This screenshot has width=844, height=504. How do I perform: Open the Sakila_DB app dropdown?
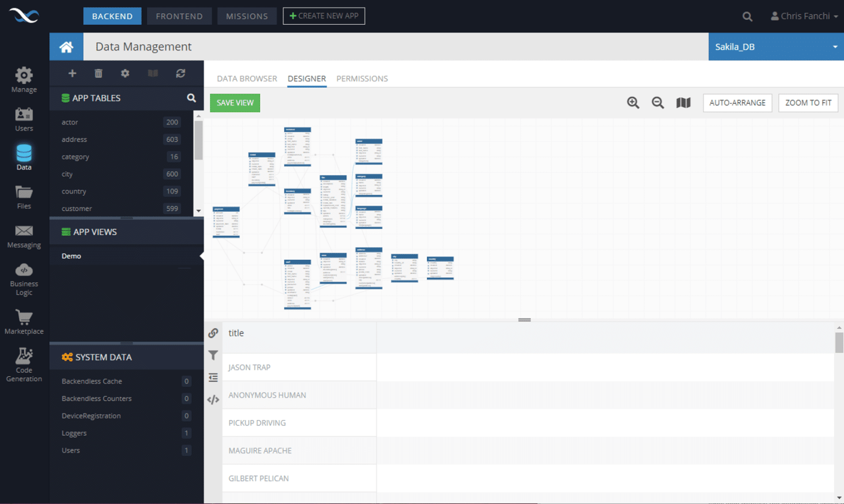tap(775, 47)
